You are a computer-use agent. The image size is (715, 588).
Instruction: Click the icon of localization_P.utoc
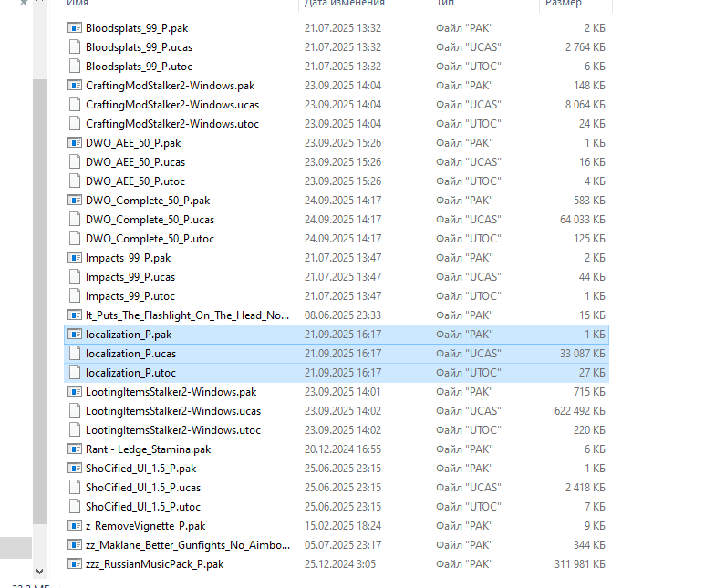(75, 372)
